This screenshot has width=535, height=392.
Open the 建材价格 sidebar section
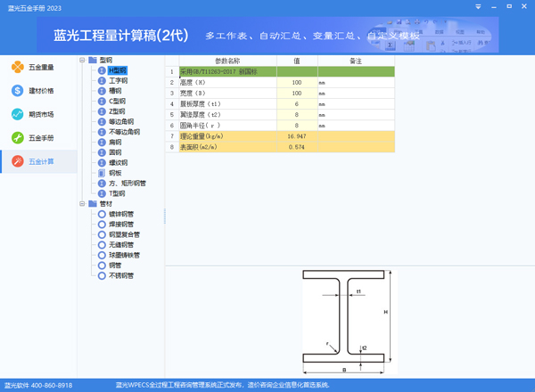(37, 91)
